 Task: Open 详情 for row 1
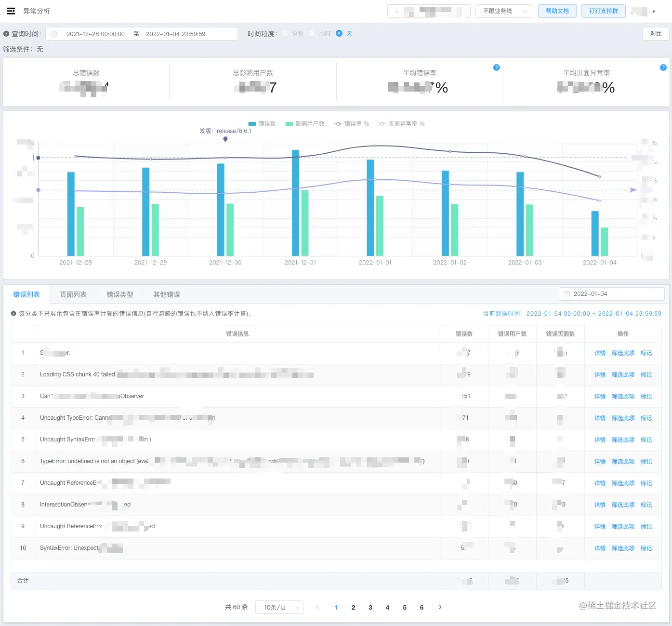point(600,353)
